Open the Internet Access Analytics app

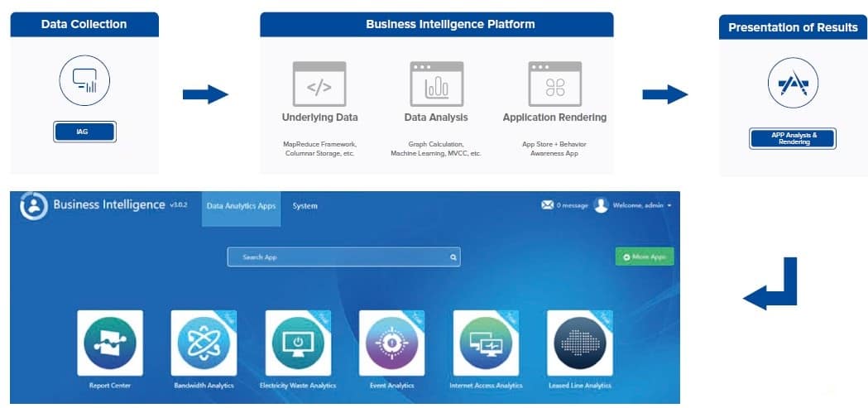[x=486, y=343]
